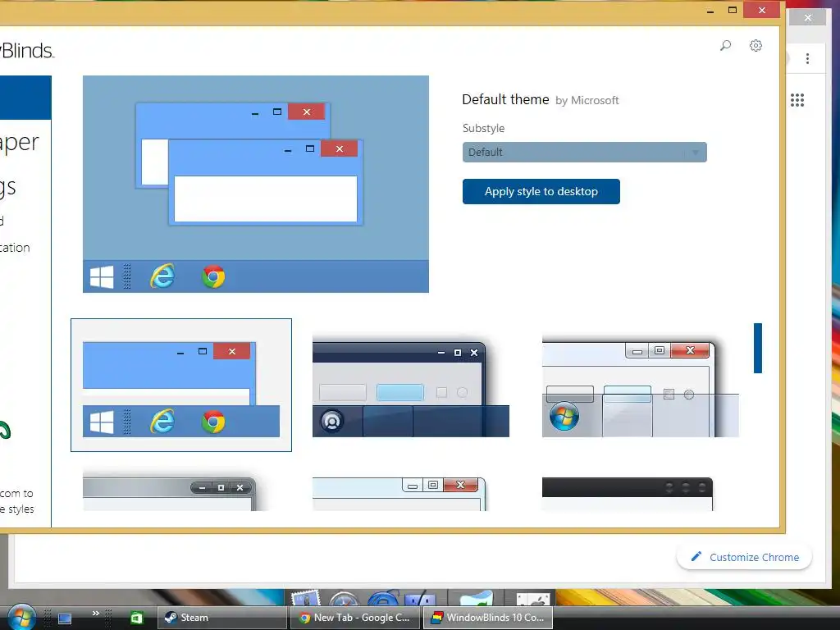Screen dimensions: 840x630
Task: Switch to New Tab - Google Chrome taskbar button
Action: click(x=354, y=618)
